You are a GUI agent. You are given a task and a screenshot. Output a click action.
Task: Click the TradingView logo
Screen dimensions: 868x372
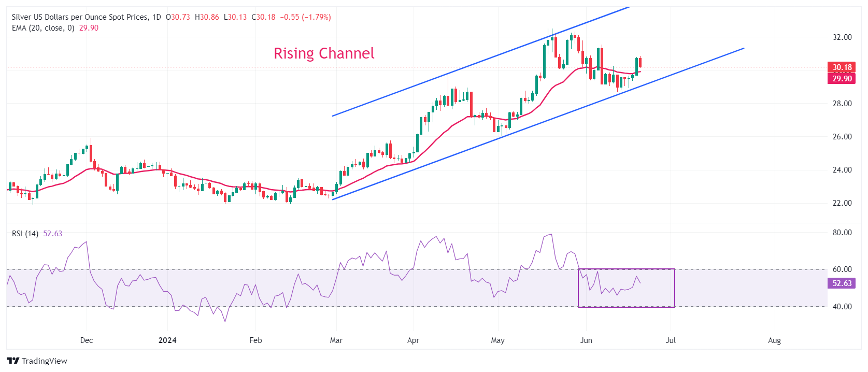(x=37, y=361)
